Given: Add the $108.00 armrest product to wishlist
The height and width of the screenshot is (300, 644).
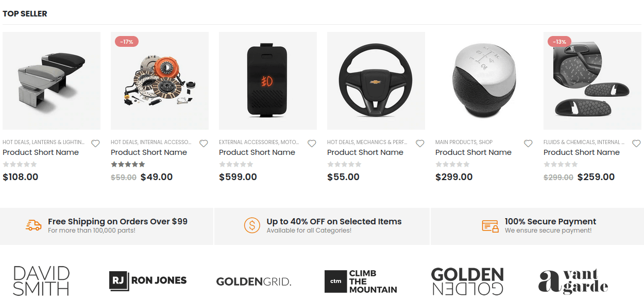Looking at the screenshot, I should [x=95, y=144].
